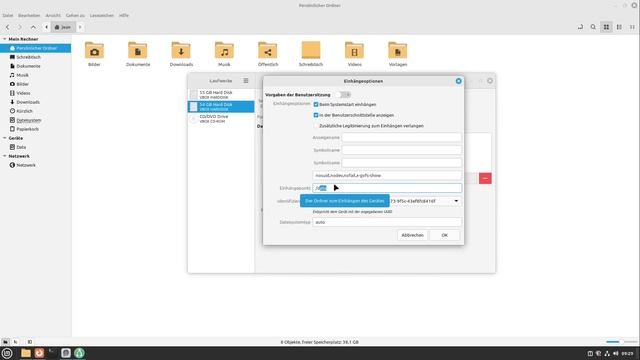Close the Einhängeoptionen dialog
Viewport: 640px width, 360px height.
click(458, 81)
